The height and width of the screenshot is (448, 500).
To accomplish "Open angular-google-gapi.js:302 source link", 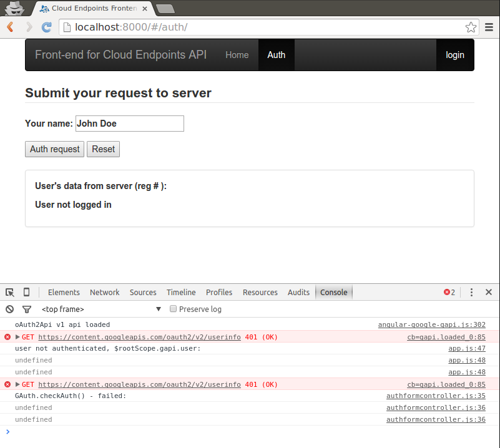I will click(x=432, y=324).
